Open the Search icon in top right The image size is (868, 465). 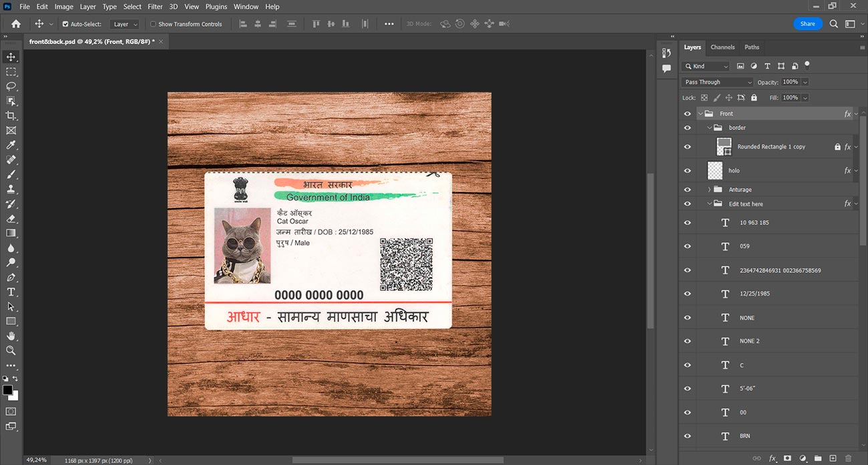pos(833,23)
